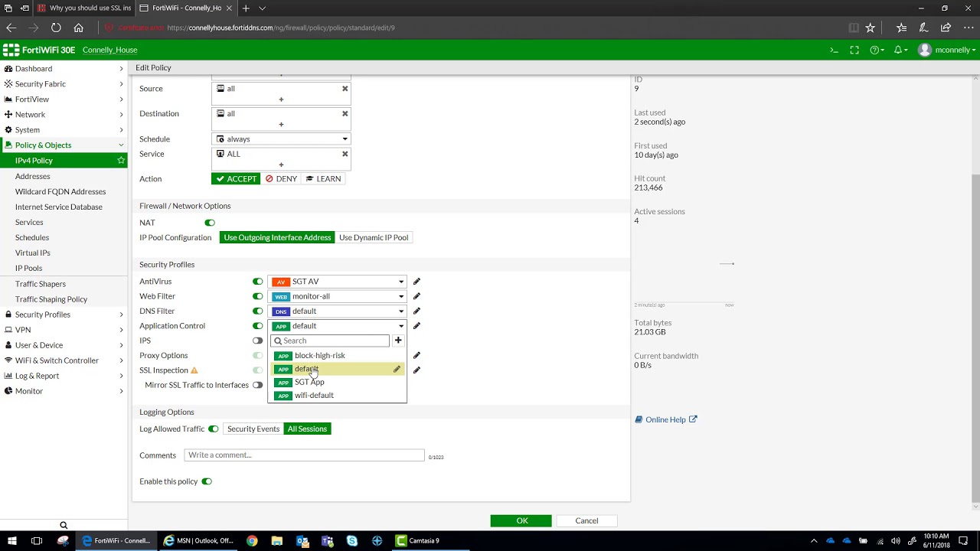Open the CLI console icon

point(835,50)
